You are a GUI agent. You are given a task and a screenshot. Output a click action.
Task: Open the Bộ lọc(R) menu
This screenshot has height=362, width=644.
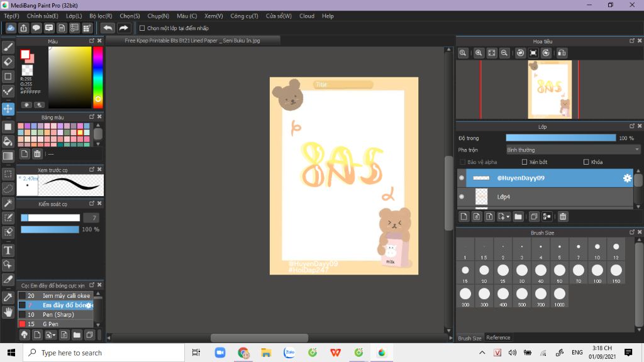[x=101, y=16]
